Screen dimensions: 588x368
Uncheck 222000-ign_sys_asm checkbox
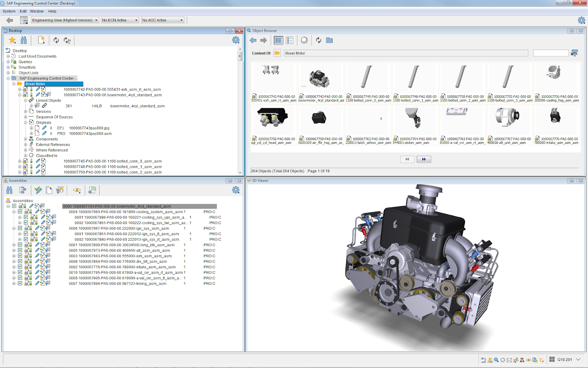(20, 228)
